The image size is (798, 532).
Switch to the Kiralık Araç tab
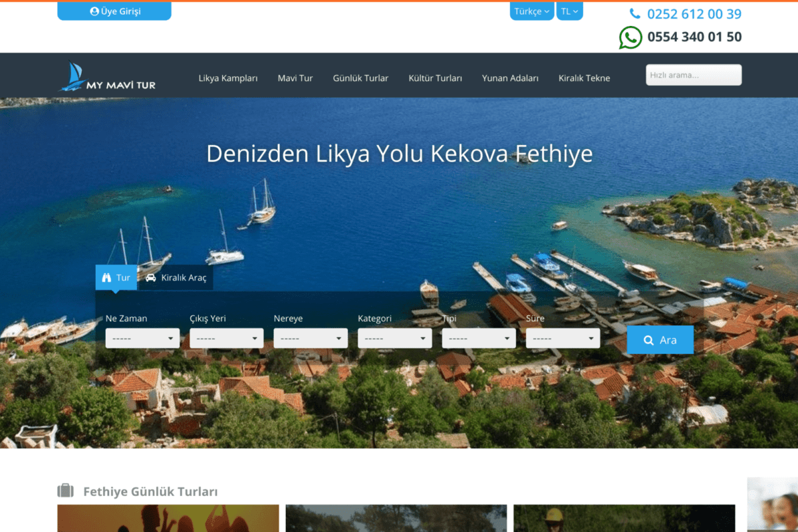coord(176,278)
